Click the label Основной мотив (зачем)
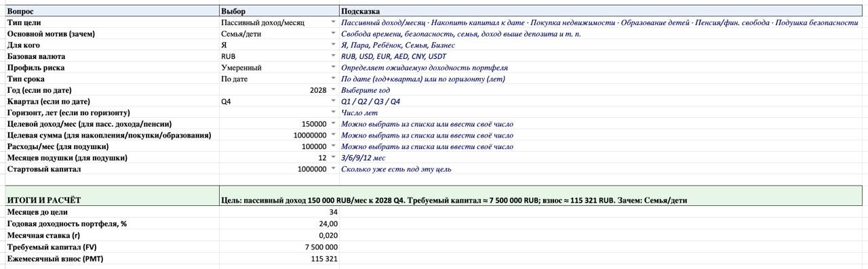Image resolution: width=868 pixels, height=269 pixels. click(x=51, y=34)
